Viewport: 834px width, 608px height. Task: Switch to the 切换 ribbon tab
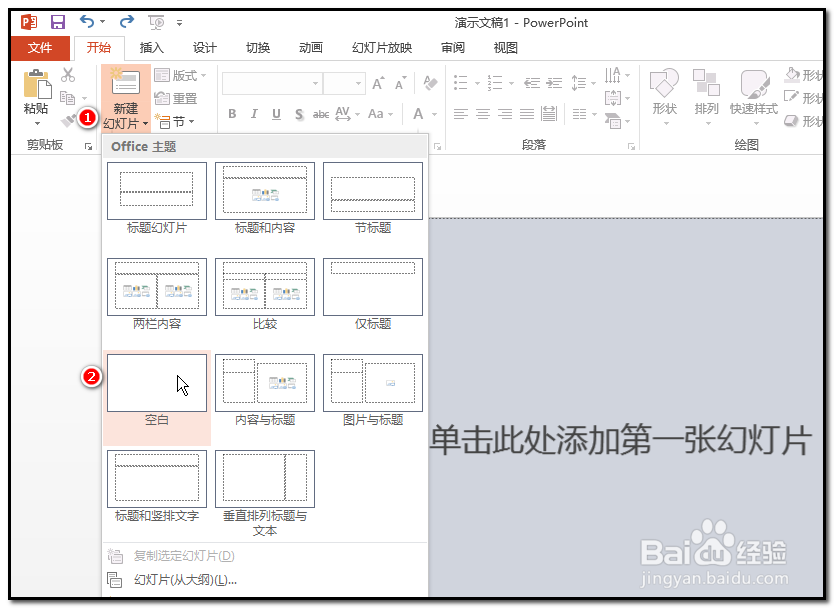click(x=258, y=48)
